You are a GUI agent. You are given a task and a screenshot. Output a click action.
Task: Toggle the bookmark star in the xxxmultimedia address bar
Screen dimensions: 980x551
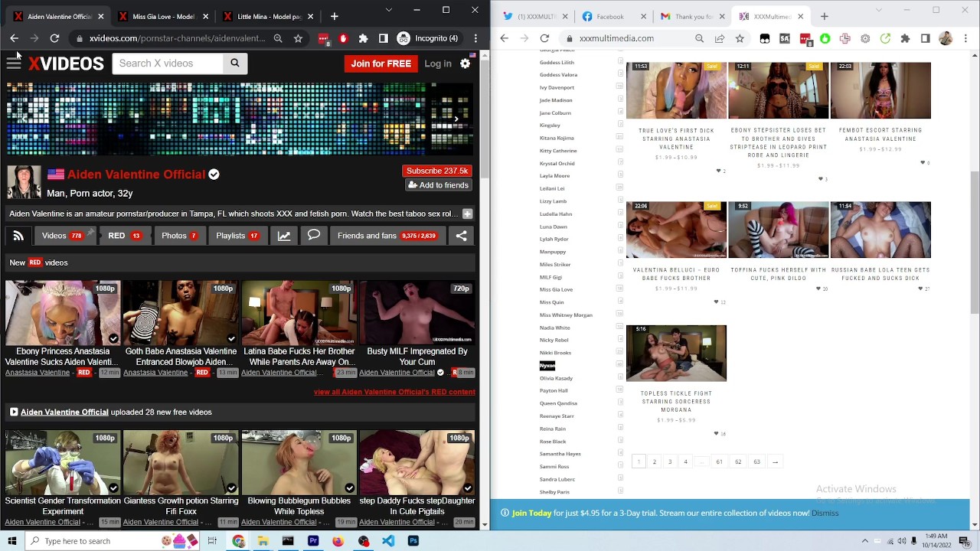pyautogui.click(x=740, y=38)
